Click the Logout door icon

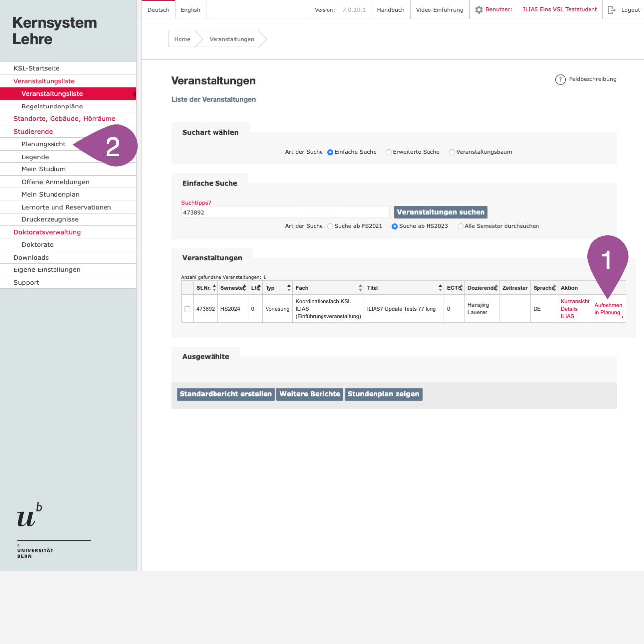click(x=612, y=10)
